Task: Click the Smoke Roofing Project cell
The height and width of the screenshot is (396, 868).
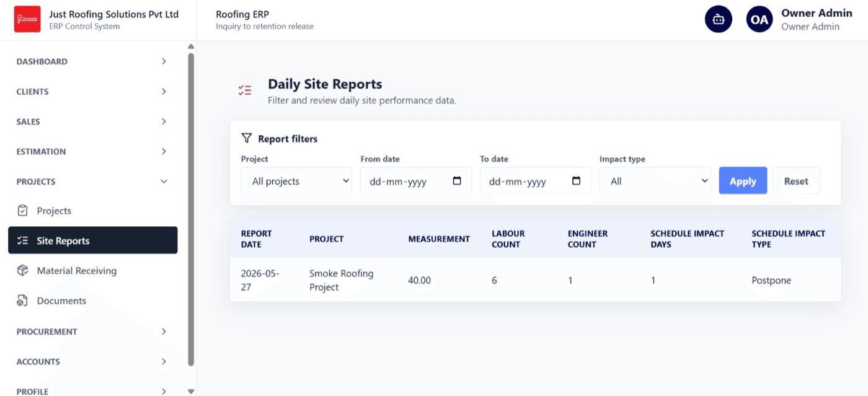Action: click(342, 280)
